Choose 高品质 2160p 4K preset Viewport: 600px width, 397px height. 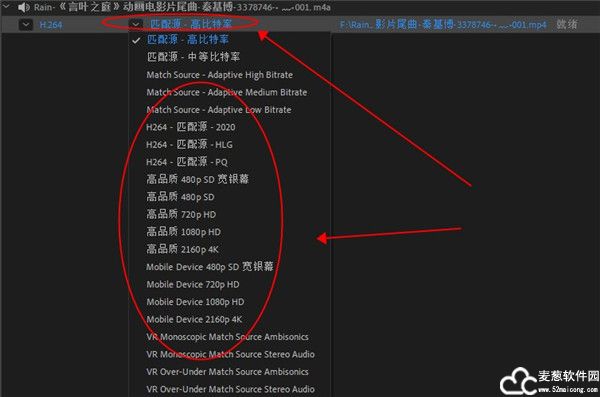tap(183, 249)
